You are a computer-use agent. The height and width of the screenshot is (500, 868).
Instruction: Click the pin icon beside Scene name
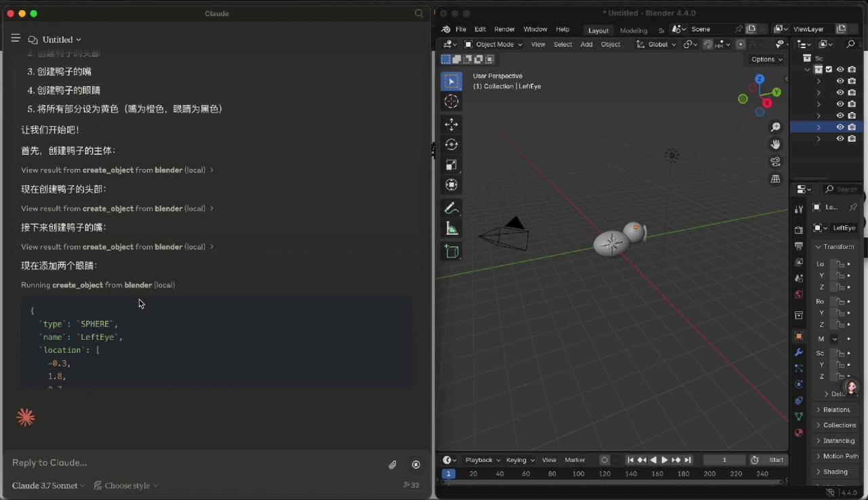738,29
